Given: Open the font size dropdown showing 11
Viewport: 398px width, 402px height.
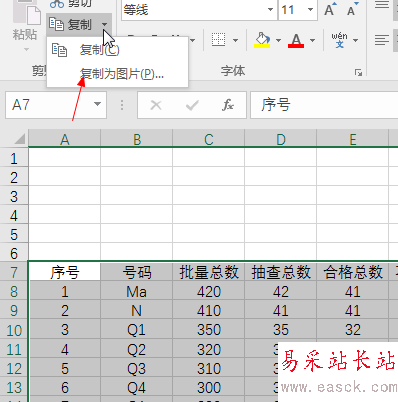Looking at the screenshot, I should tap(310, 9).
